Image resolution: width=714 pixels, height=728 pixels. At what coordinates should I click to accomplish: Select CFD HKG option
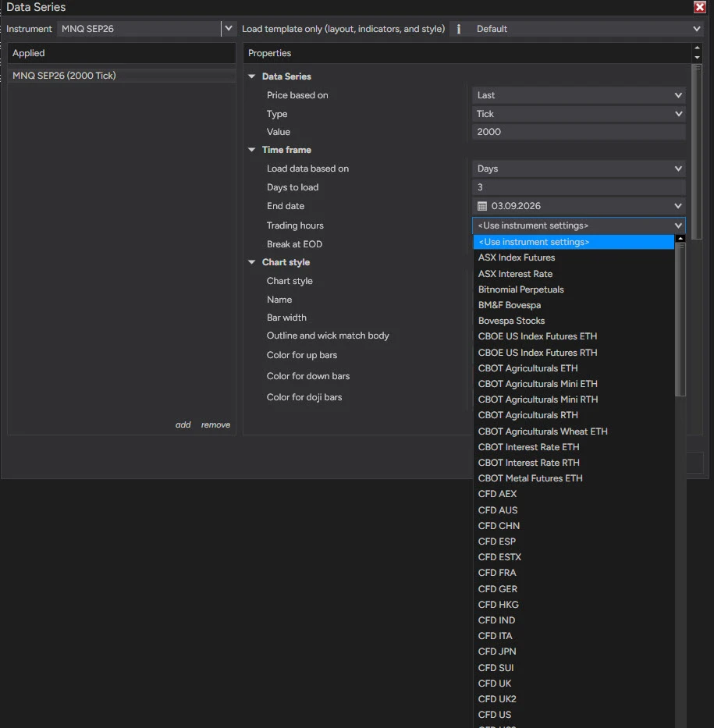pyautogui.click(x=574, y=605)
